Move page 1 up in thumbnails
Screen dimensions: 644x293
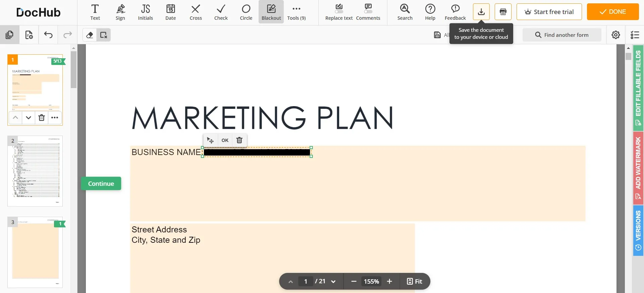[15, 118]
